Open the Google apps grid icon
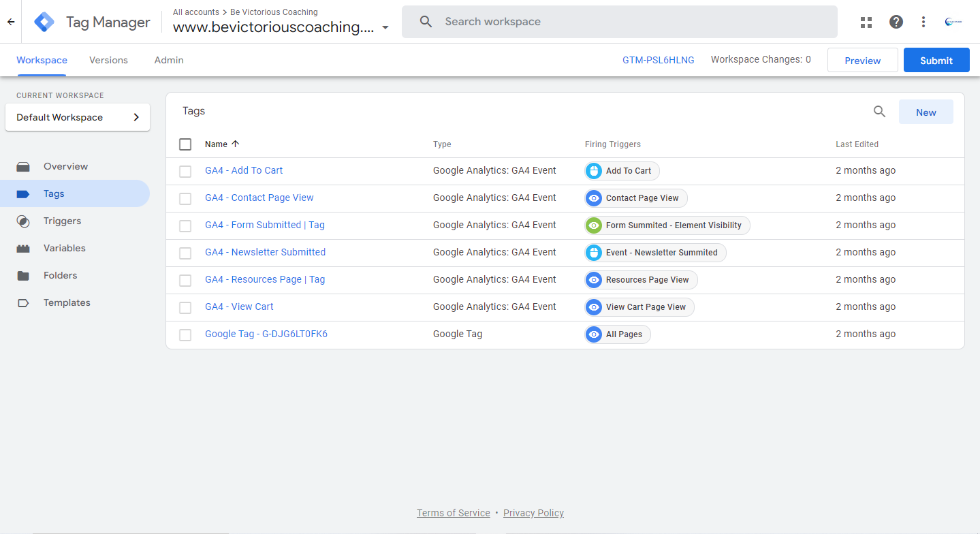 (x=866, y=22)
